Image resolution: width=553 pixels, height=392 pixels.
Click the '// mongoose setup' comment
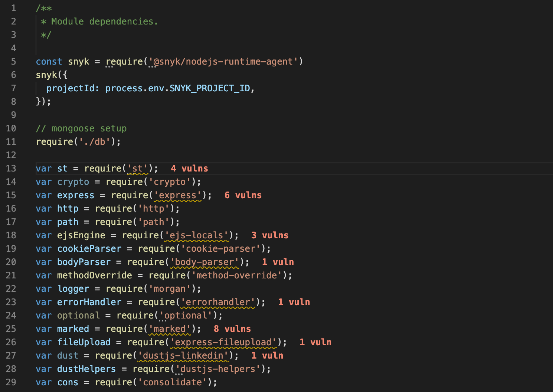[81, 128]
